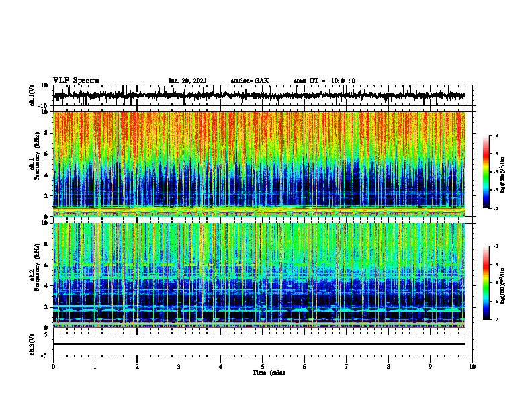Click the "Time (min)" axis label
Image resolution: width=532 pixels, height=411 pixels.
coord(269,373)
